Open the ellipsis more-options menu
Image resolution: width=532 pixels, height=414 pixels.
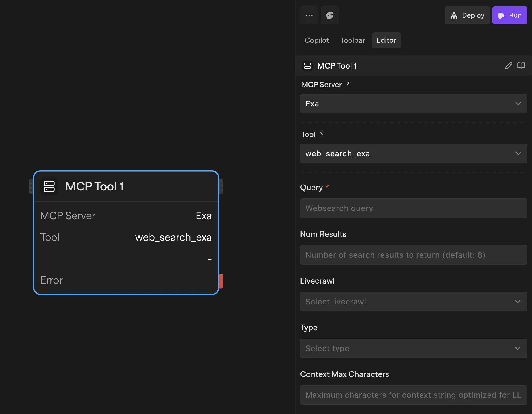309,15
